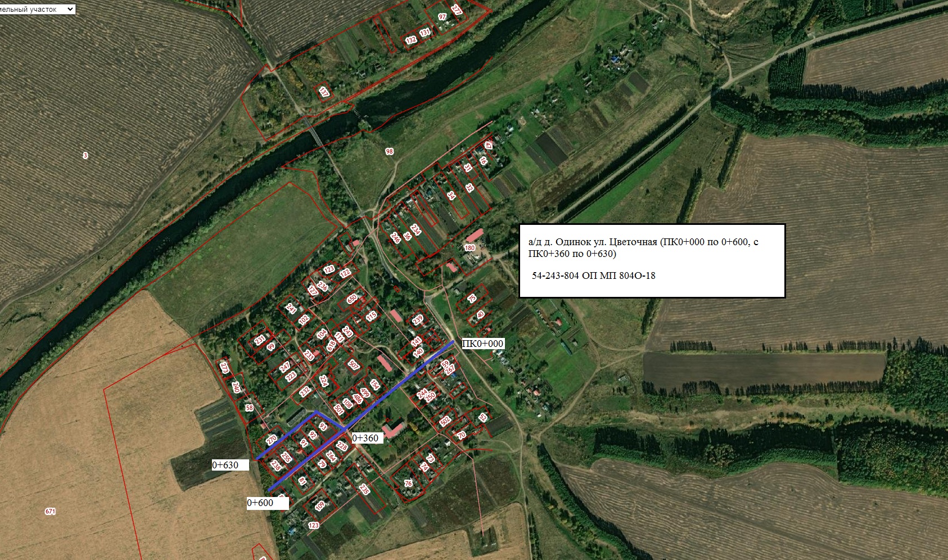Screen dimensions: 948x560
Task: Click the Цветочная road description text box
Action: pyautogui.click(x=652, y=261)
